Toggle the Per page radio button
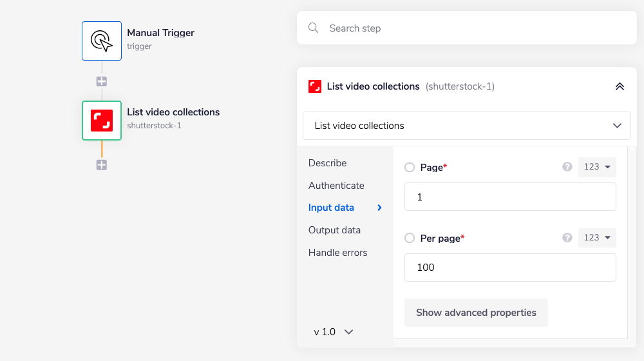This screenshot has width=644, height=361. [410, 239]
